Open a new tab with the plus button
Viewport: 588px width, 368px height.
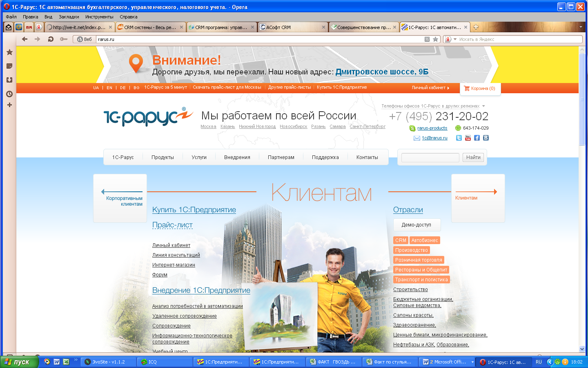pyautogui.click(x=476, y=27)
